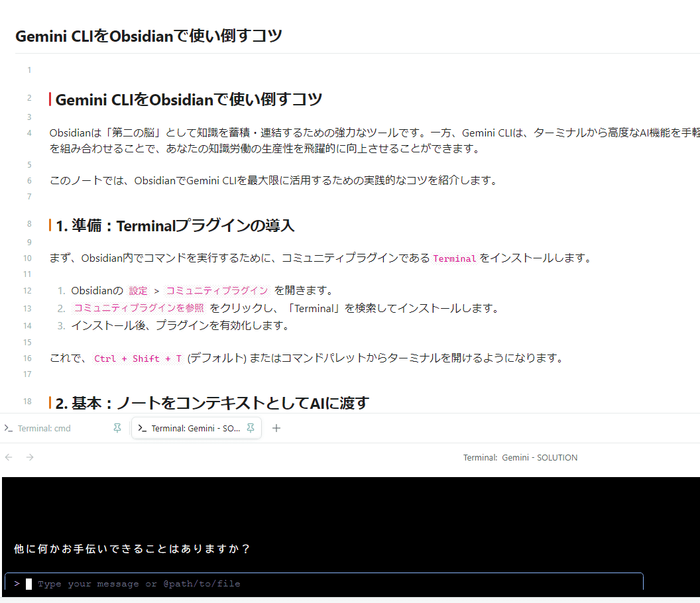Click the back navigation arrow
This screenshot has width=700, height=603.
[x=8, y=457]
